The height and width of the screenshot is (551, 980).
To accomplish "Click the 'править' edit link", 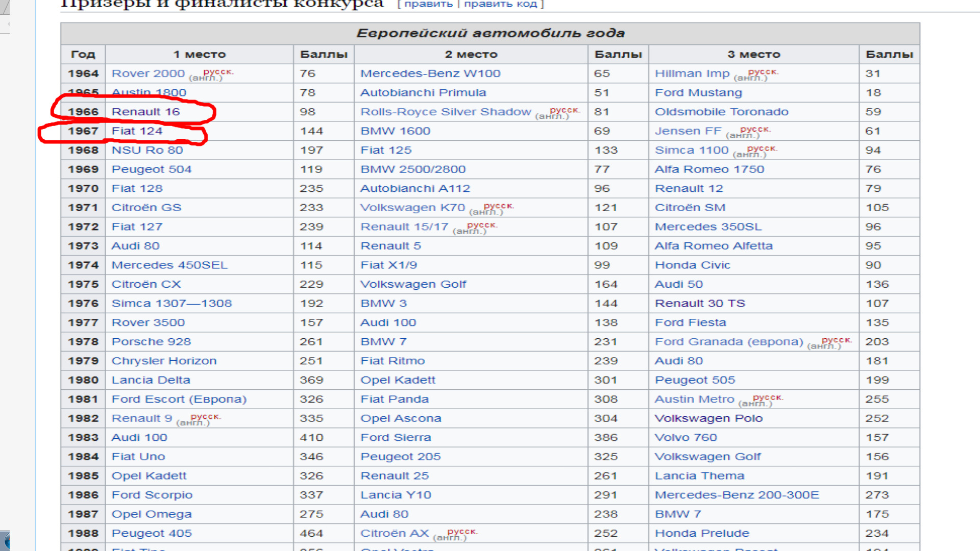I will point(428,4).
